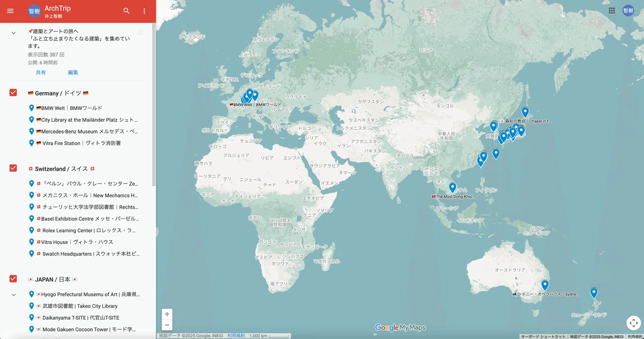Uncheck the Switzerland layer checkbox
Viewport: 644px width, 339px height.
click(13, 168)
